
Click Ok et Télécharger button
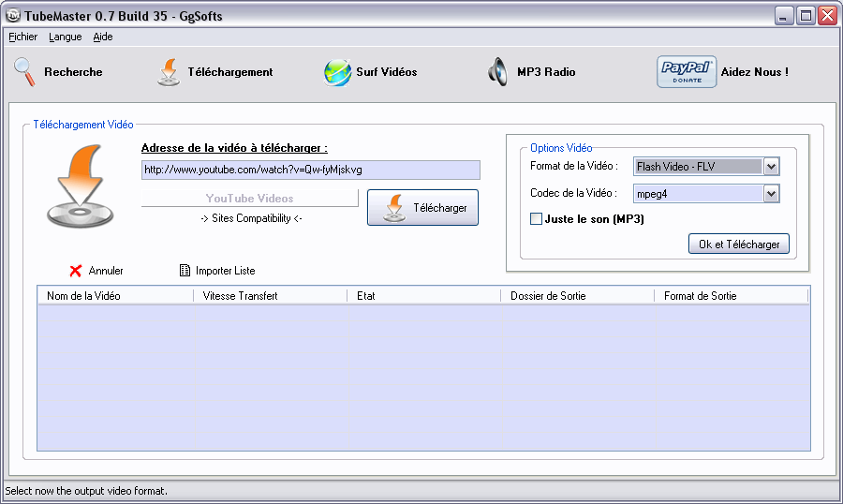coord(739,244)
